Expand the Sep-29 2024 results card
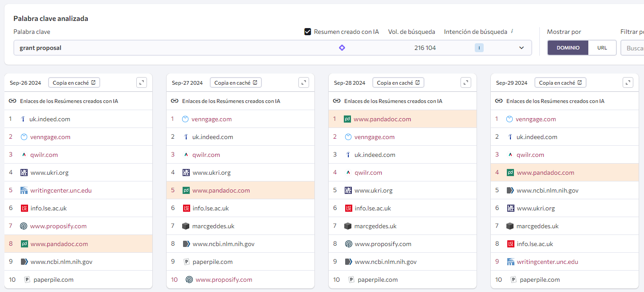Image resolution: width=644 pixels, height=292 pixels. (628, 82)
